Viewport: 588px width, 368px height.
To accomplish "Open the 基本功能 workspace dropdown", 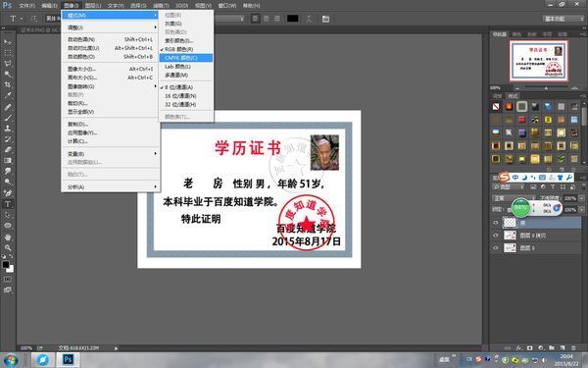I will point(563,19).
